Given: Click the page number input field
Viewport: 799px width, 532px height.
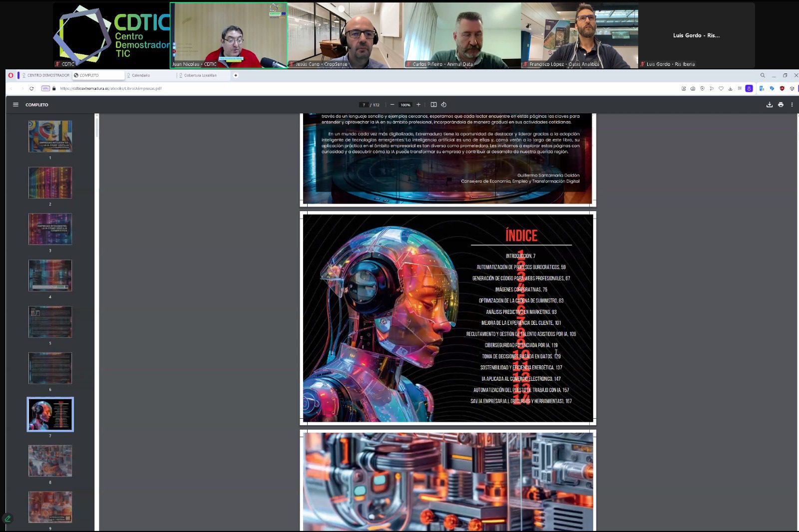Looking at the screenshot, I should click(364, 105).
